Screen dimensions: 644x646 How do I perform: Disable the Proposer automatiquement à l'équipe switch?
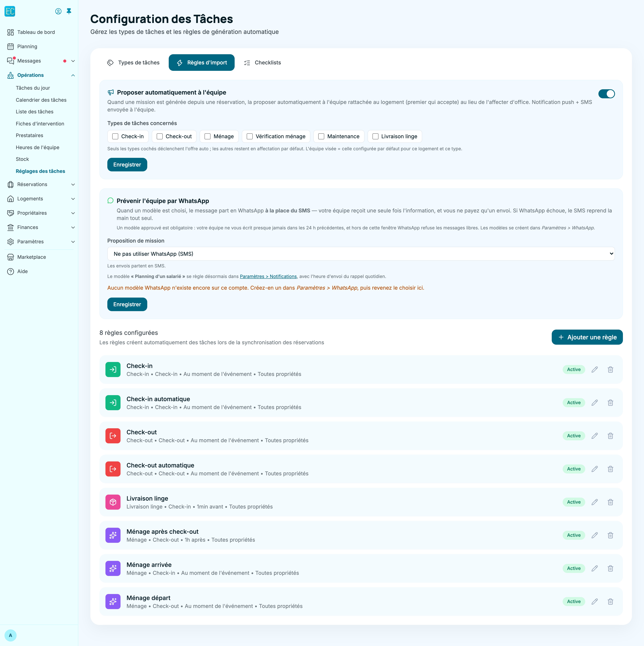[x=606, y=94]
